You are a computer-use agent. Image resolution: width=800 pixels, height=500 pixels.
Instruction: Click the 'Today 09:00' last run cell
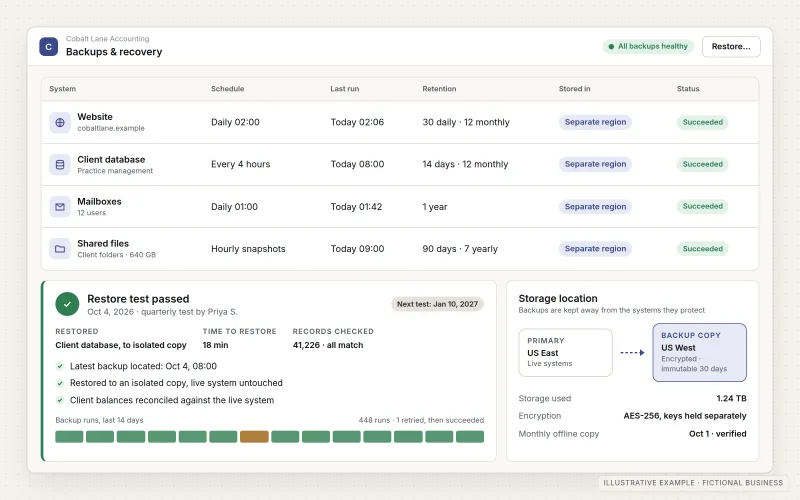357,249
